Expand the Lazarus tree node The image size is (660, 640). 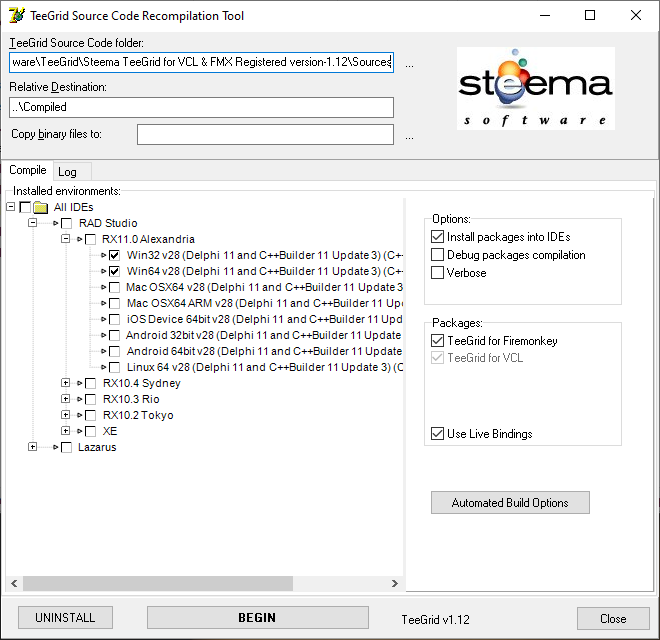pyautogui.click(x=32, y=447)
